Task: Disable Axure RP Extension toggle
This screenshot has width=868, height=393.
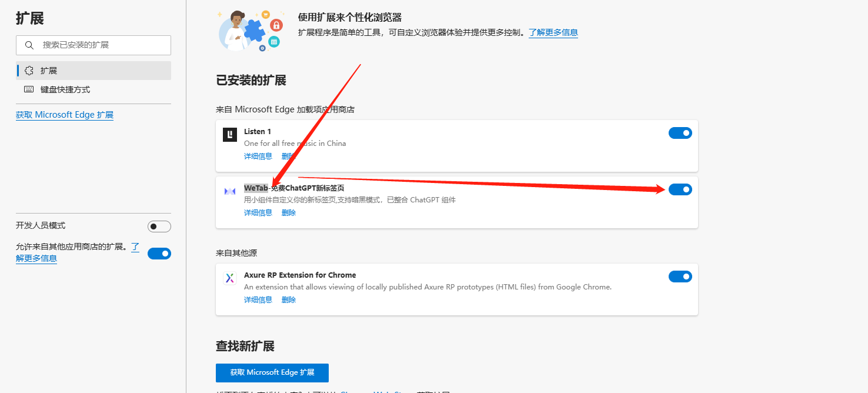Action: click(680, 277)
